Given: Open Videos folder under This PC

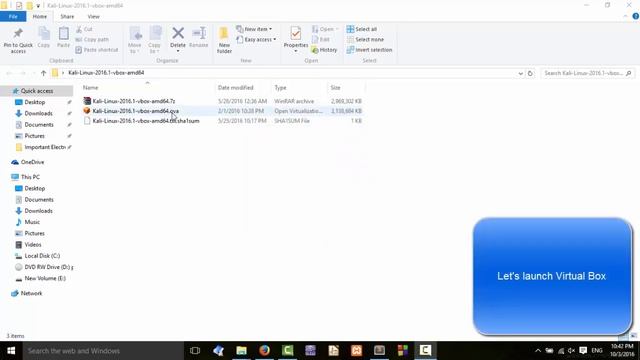Looking at the screenshot, I should [x=33, y=244].
